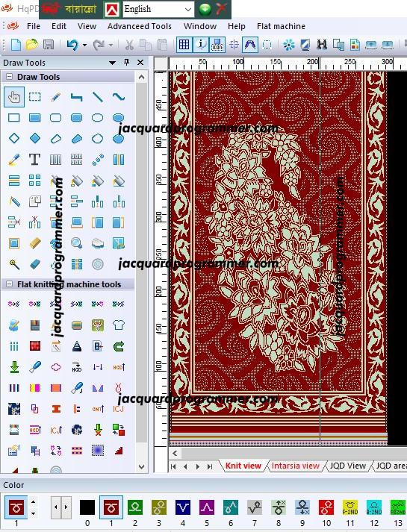Toggle the info display toolbar button
The height and width of the screenshot is (532, 407).
[x=201, y=45]
